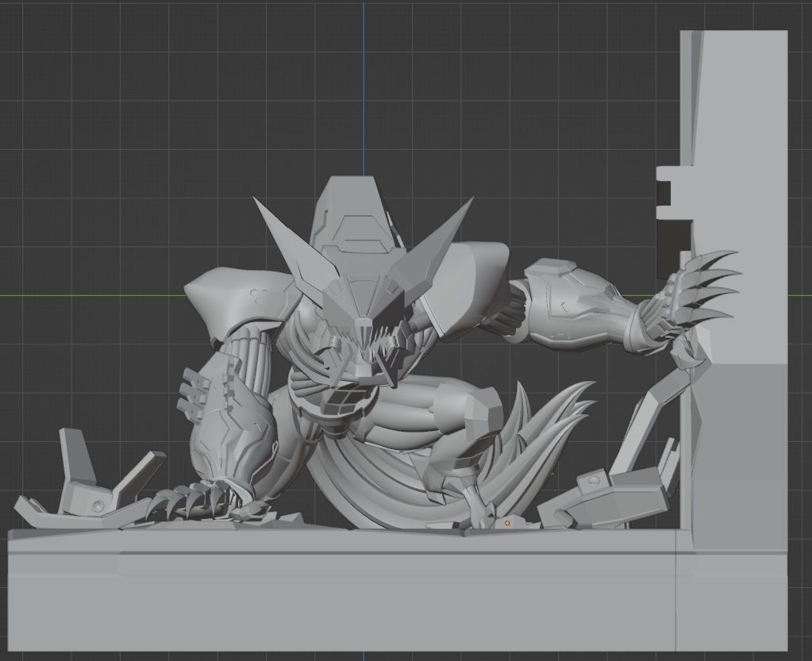
Task: Select the tall wall pillar
Action: pyautogui.click(x=734, y=290)
